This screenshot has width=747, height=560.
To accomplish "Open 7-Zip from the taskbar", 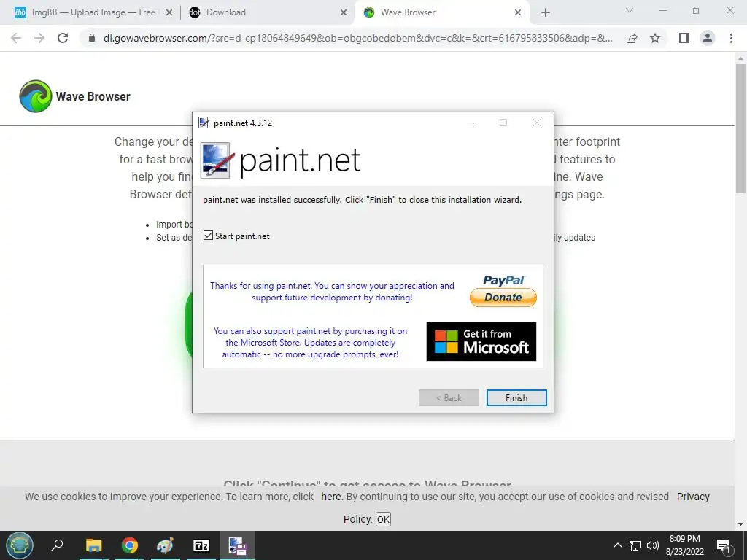I will tap(201, 545).
